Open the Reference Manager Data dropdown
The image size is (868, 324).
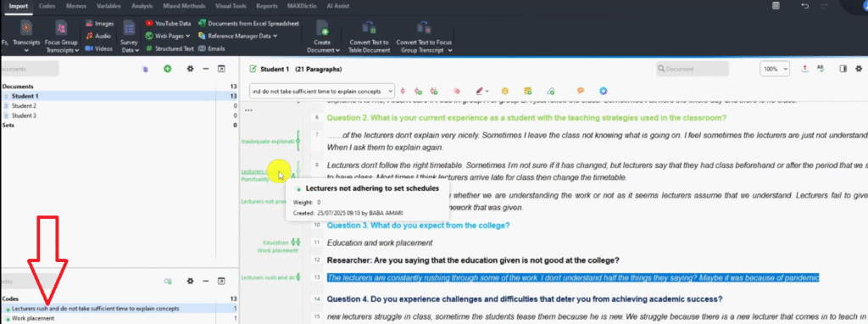coord(237,36)
